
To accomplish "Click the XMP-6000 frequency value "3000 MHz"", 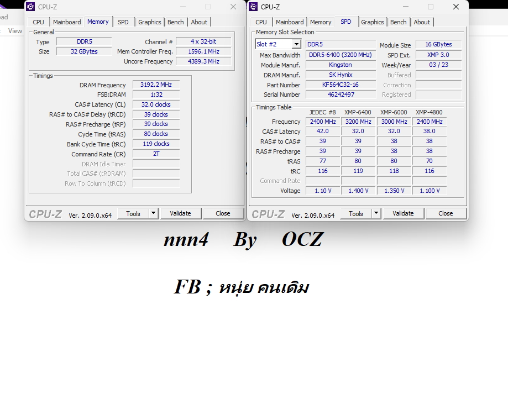I will (394, 122).
